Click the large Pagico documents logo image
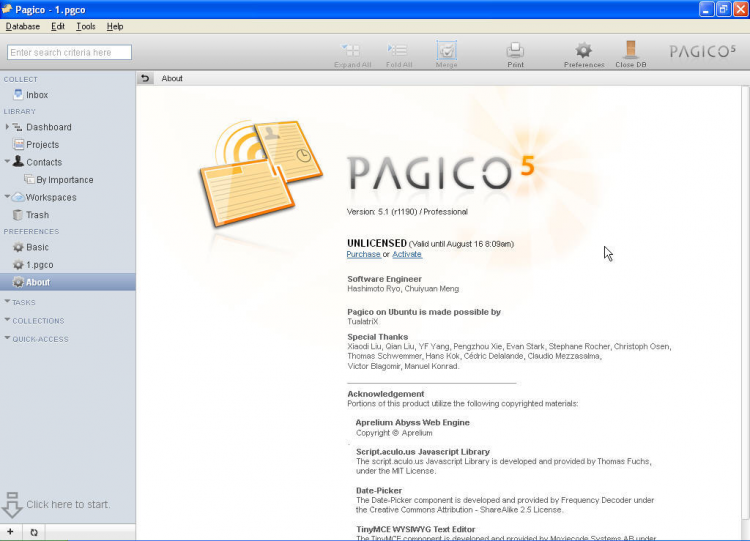This screenshot has height=541, width=750. (x=261, y=173)
